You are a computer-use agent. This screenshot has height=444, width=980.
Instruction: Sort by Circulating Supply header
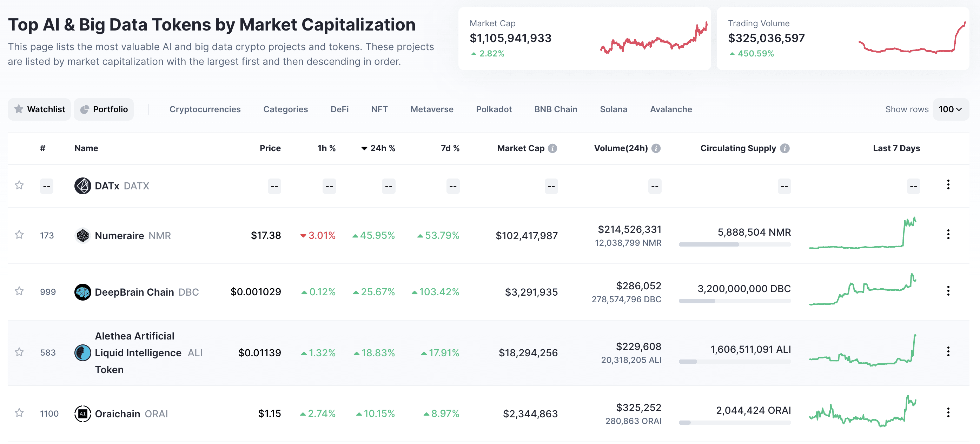pyautogui.click(x=738, y=148)
